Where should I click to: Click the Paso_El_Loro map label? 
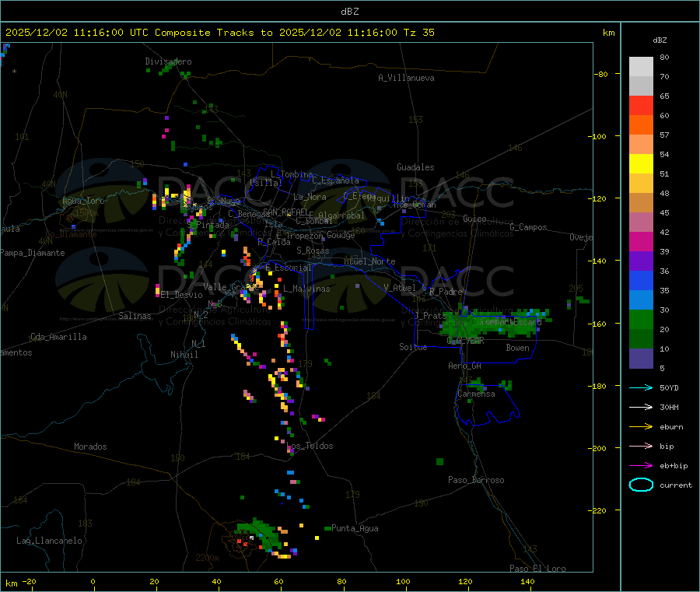tap(538, 569)
